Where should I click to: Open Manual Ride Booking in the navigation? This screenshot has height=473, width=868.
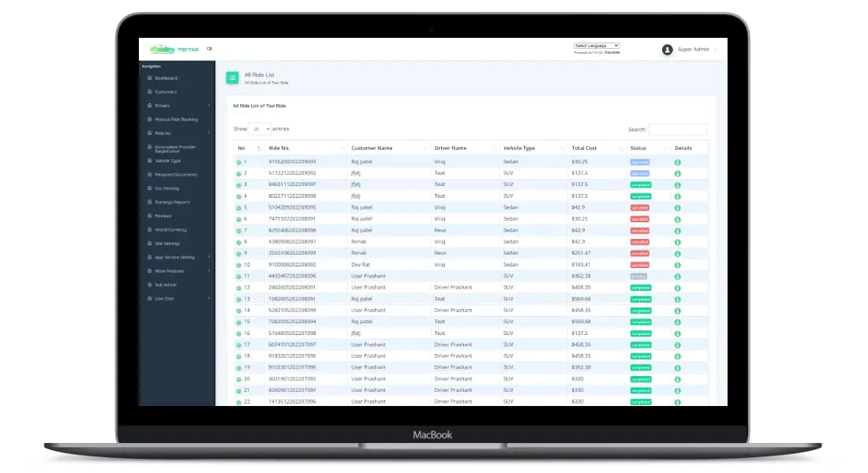tap(177, 120)
